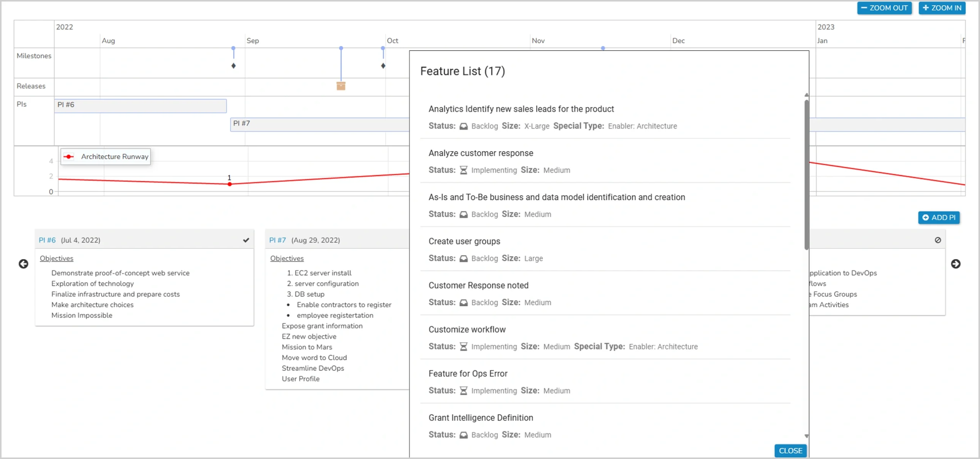Click the Feature List scrollbar thumb
This screenshot has width=980, height=459.
point(806,174)
